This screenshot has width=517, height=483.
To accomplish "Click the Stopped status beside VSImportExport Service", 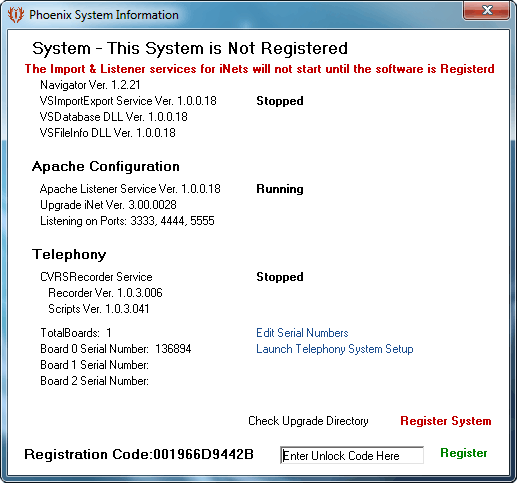I will [280, 101].
